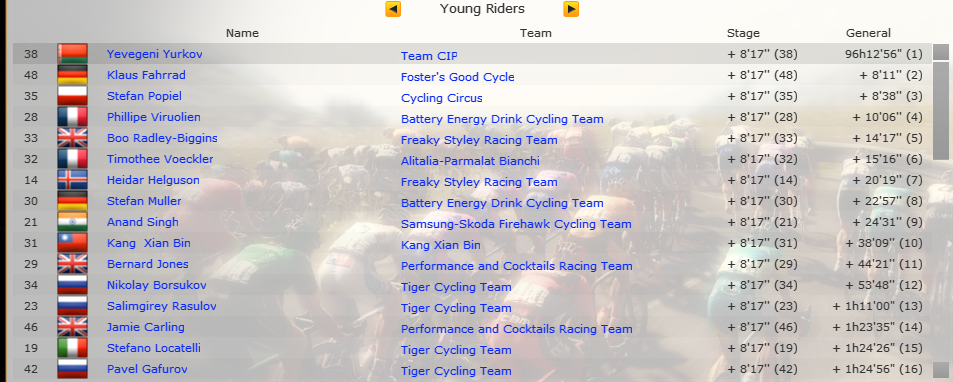Sort by the General column header
This screenshot has width=953, height=382.
point(868,33)
